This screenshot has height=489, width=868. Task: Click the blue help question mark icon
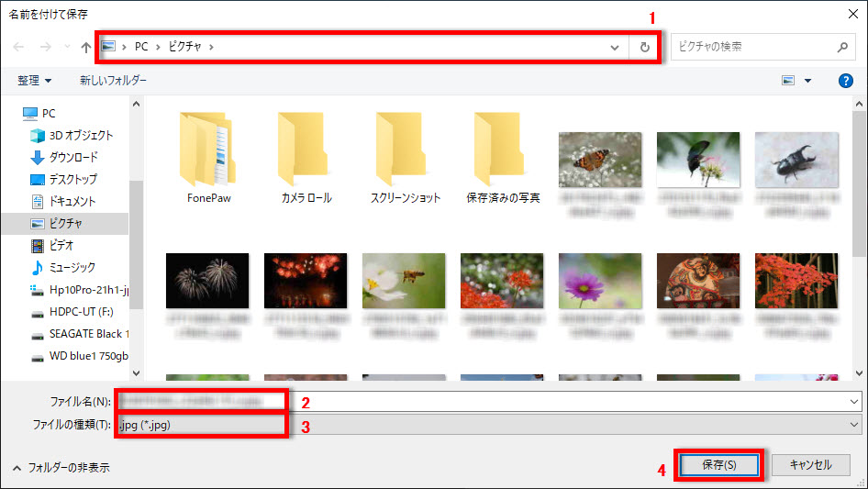pos(846,81)
